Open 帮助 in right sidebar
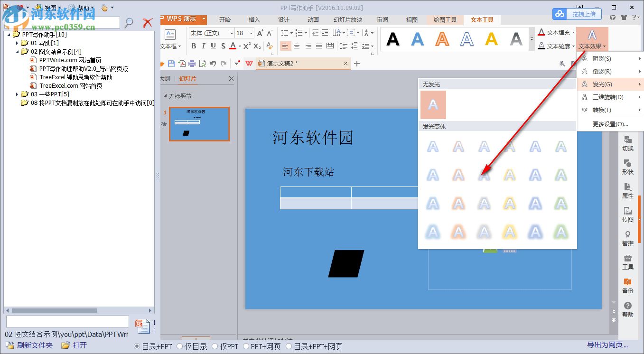 [x=628, y=309]
